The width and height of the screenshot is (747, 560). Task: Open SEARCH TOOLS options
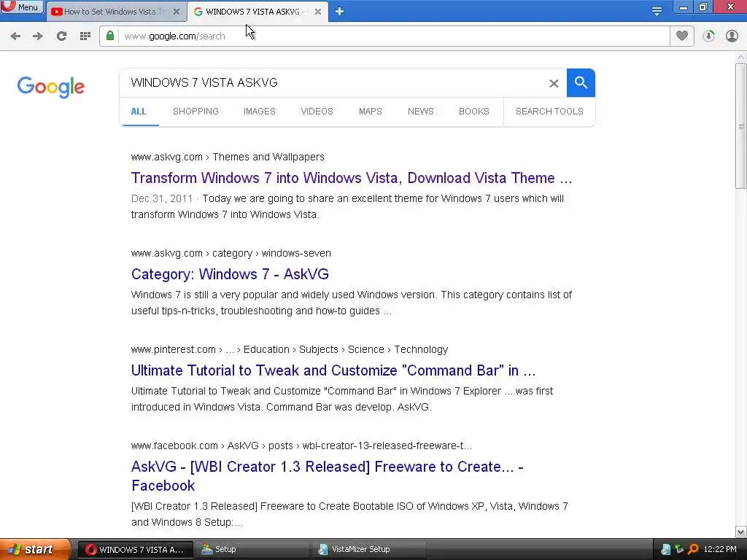(549, 112)
